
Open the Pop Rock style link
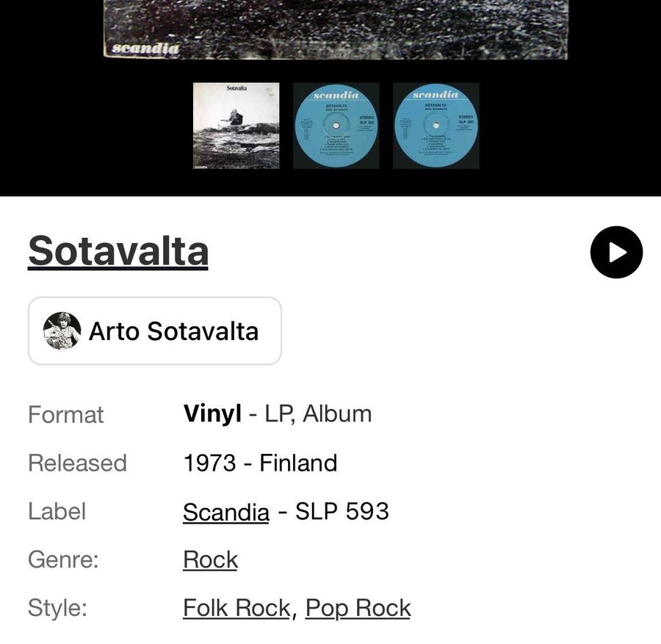point(358,608)
